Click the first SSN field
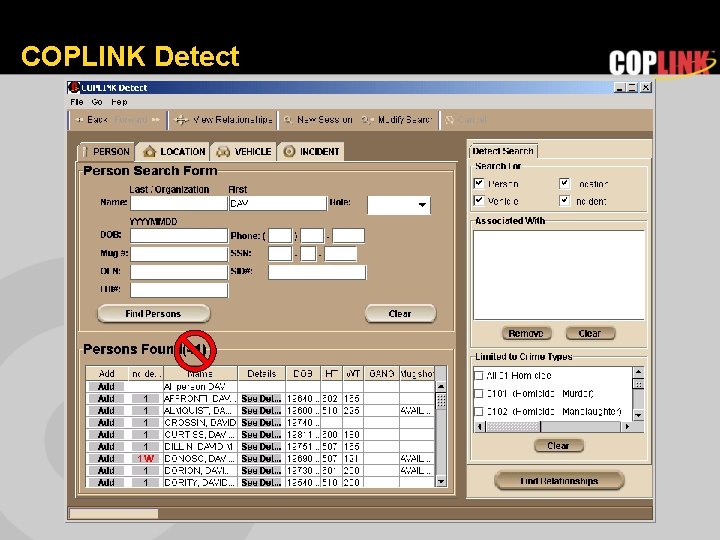 pos(280,253)
